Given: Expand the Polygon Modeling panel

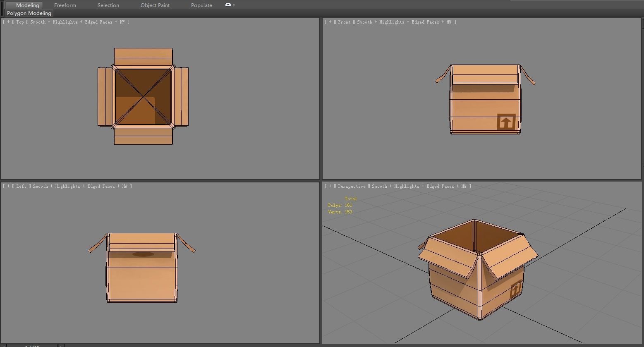Looking at the screenshot, I should [x=29, y=13].
